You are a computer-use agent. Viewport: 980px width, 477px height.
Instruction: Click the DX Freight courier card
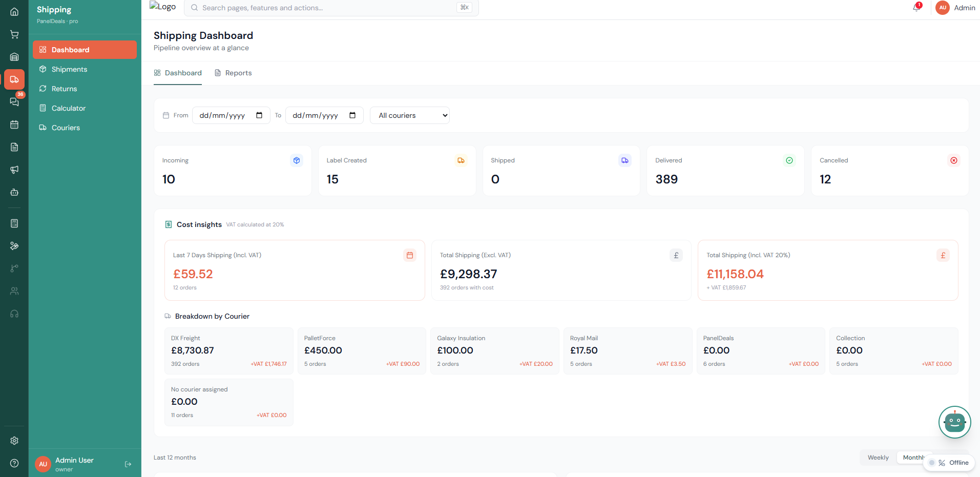click(x=229, y=351)
